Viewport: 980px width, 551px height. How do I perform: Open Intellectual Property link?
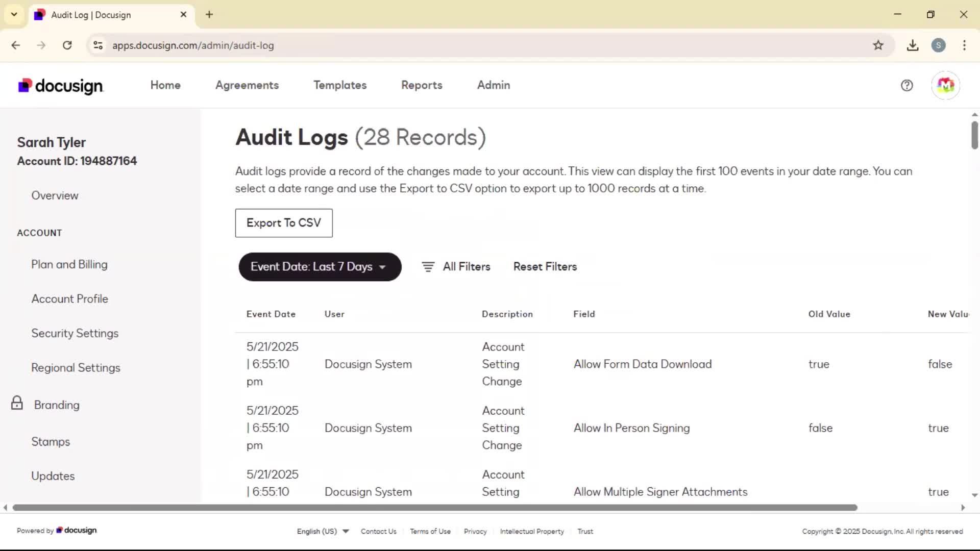coord(532,531)
